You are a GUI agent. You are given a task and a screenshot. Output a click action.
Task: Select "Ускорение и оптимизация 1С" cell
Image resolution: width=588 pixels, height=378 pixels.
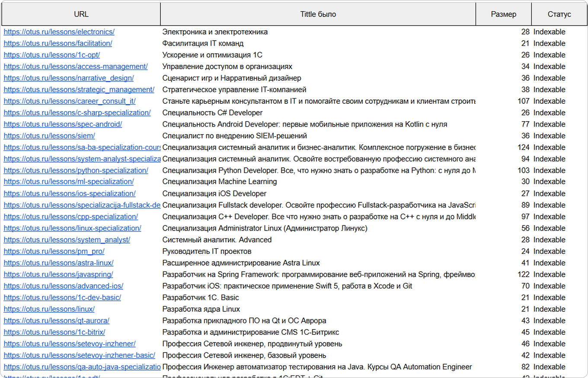pos(212,55)
